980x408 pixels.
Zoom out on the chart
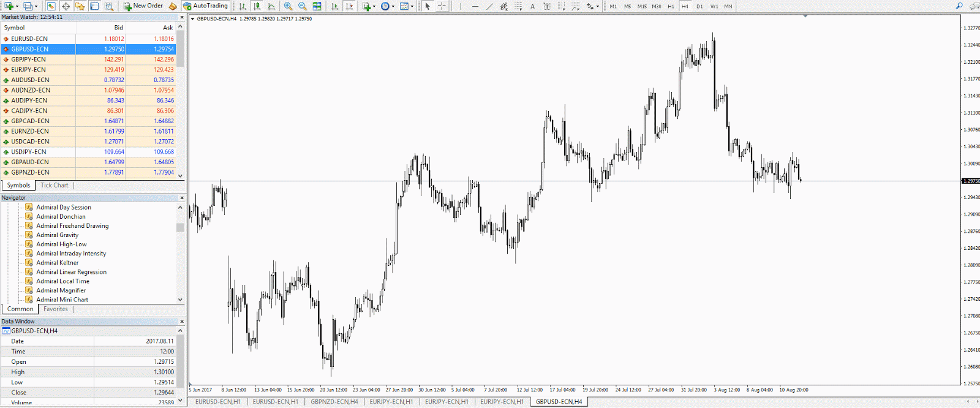click(303, 6)
